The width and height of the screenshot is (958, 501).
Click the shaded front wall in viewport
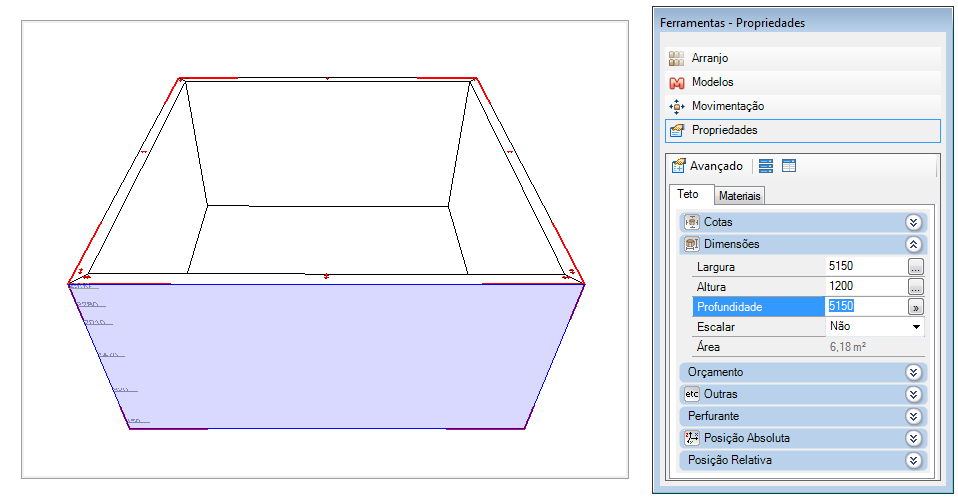327,356
